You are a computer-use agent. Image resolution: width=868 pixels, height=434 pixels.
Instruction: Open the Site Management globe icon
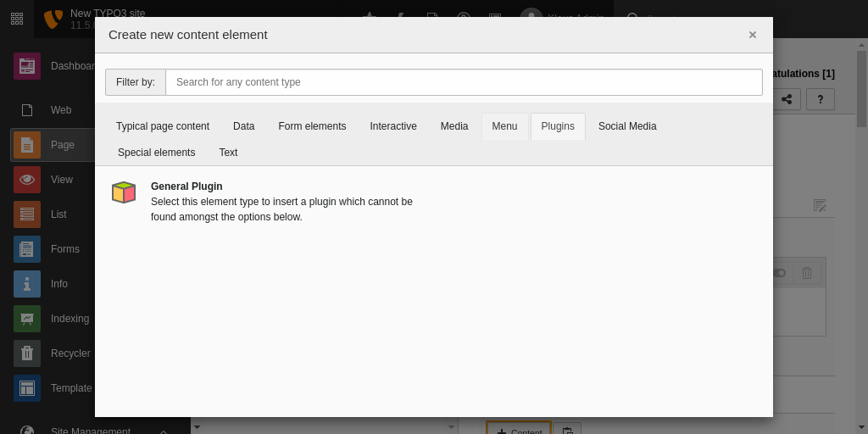tap(27, 430)
